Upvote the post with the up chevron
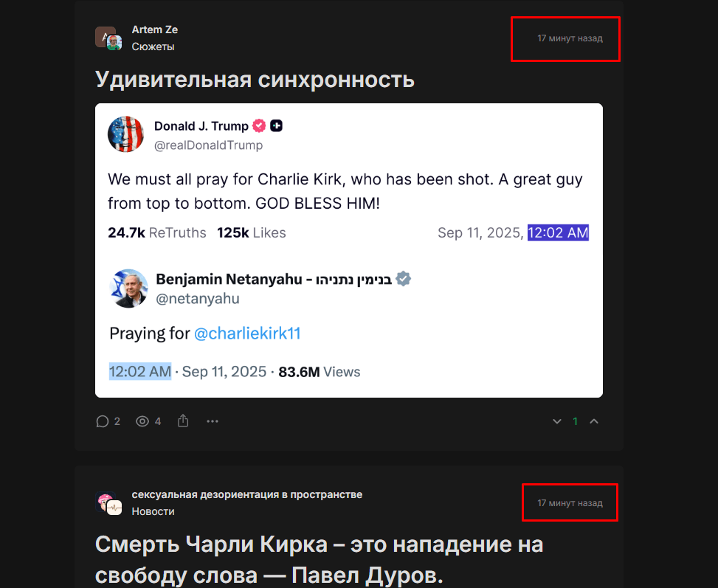The height and width of the screenshot is (588, 718). pyautogui.click(x=594, y=421)
